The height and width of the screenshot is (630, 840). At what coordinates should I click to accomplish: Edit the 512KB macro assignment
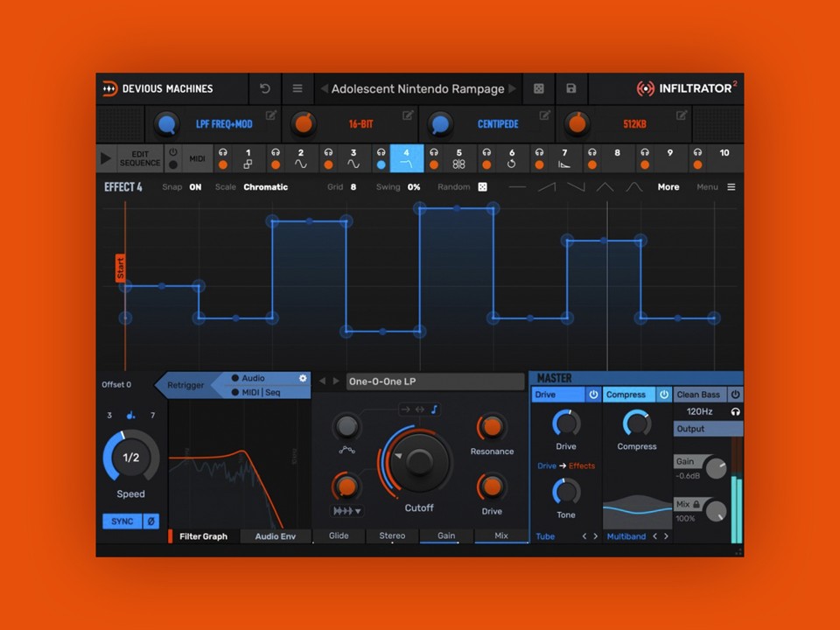[682, 115]
